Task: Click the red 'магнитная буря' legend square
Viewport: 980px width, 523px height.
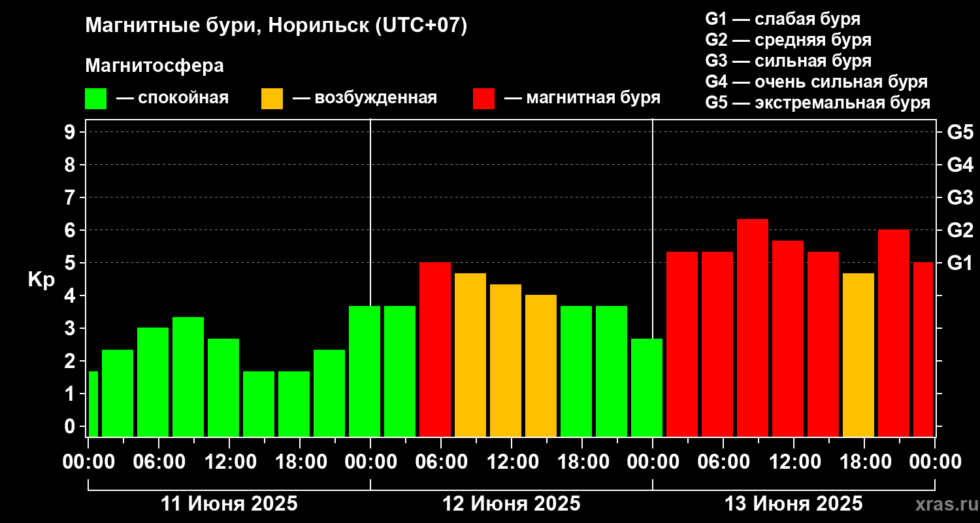Action: 484,99
